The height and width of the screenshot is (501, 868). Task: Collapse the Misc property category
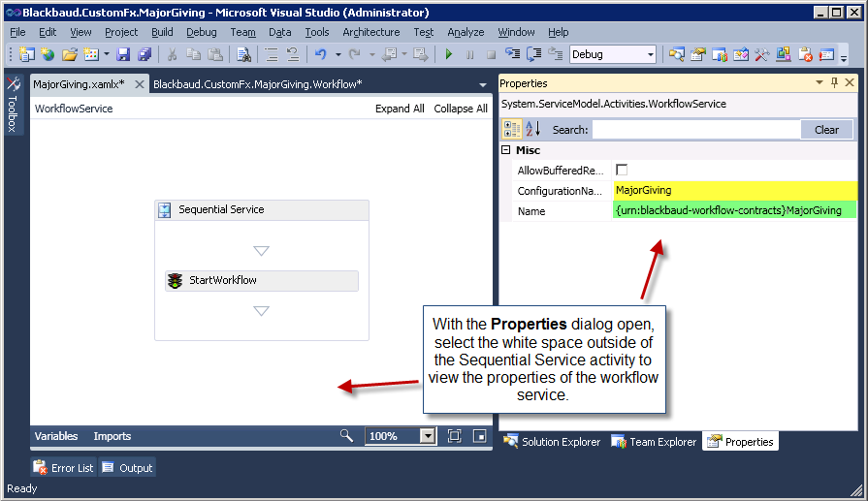505,150
